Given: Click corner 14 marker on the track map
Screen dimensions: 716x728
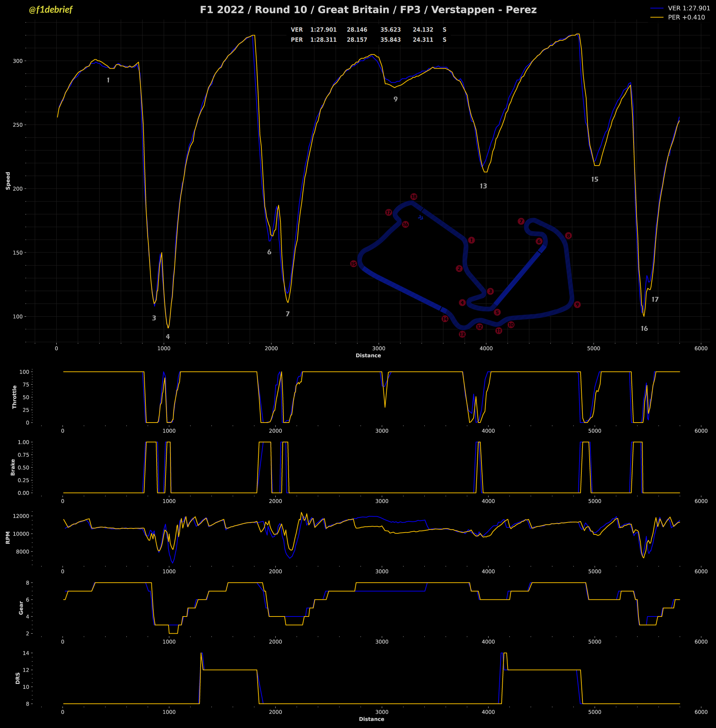Looking at the screenshot, I should (x=445, y=319).
